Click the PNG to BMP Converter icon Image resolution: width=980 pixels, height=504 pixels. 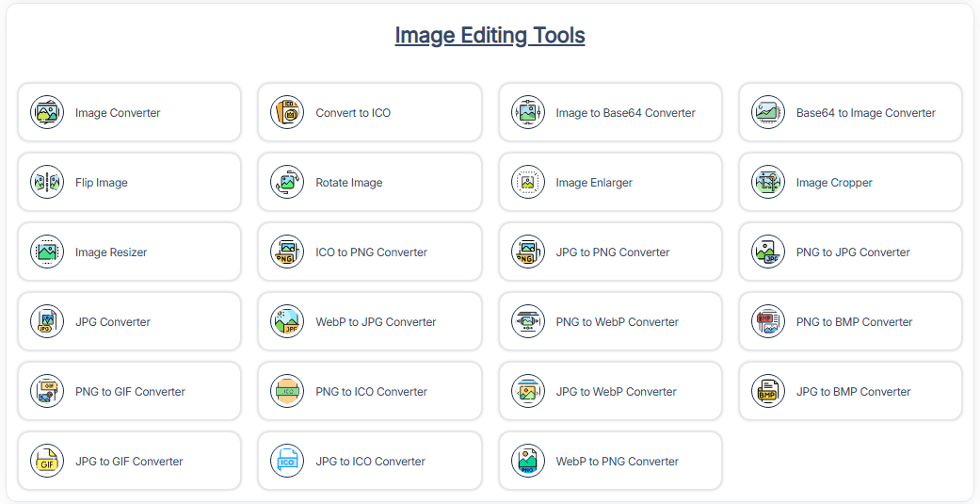[x=768, y=321]
